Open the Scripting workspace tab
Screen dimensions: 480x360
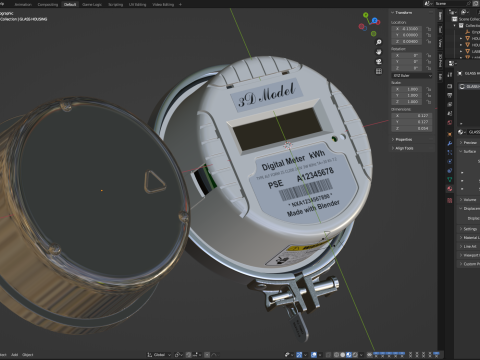click(115, 5)
